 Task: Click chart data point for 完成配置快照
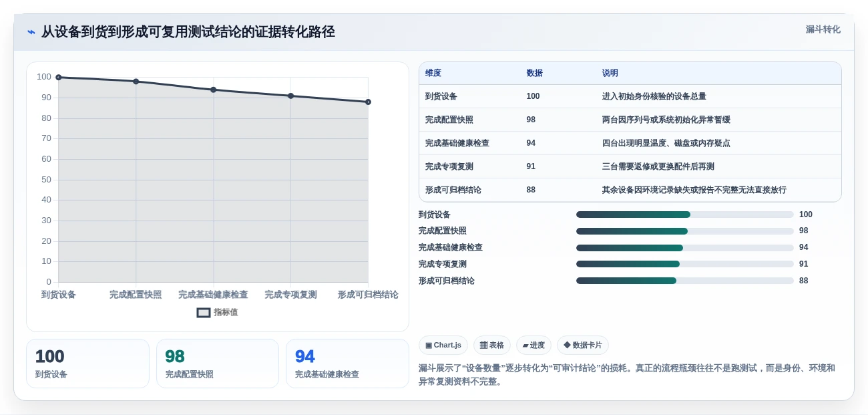tap(136, 82)
